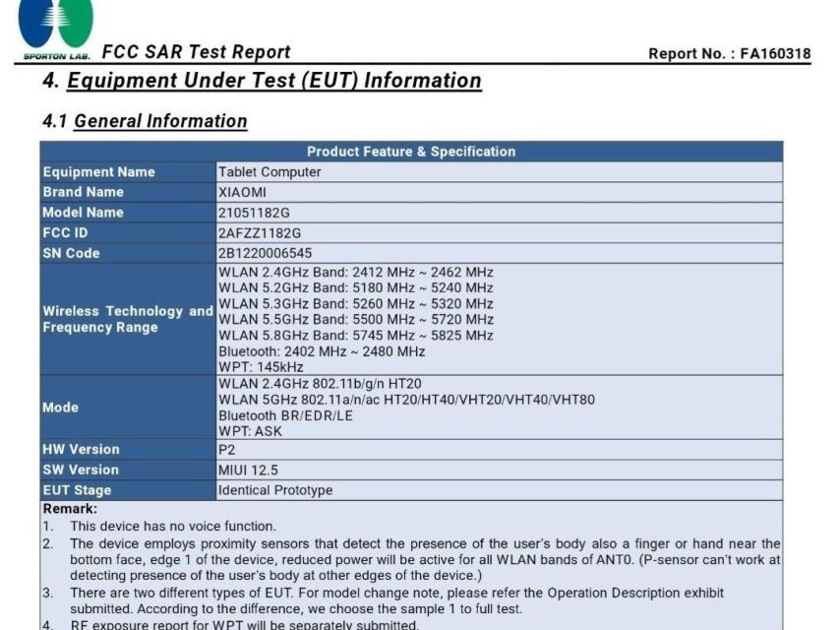840x630 pixels.
Task: Click the Mode row label
Action: tap(60, 408)
